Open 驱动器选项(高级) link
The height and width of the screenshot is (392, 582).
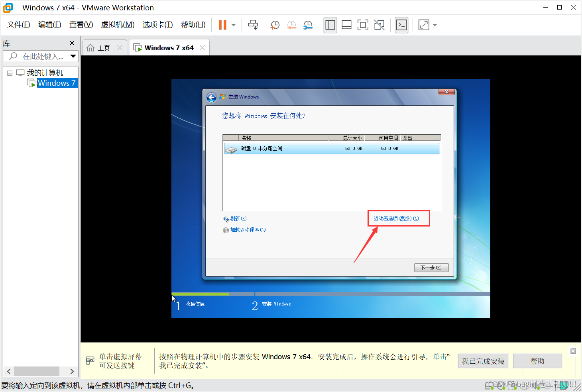pyautogui.click(x=396, y=219)
